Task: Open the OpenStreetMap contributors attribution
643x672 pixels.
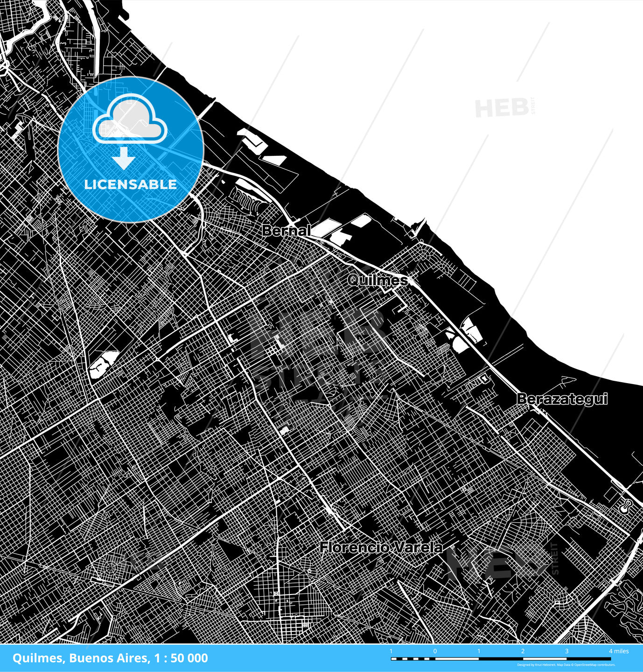Action: 594,665
